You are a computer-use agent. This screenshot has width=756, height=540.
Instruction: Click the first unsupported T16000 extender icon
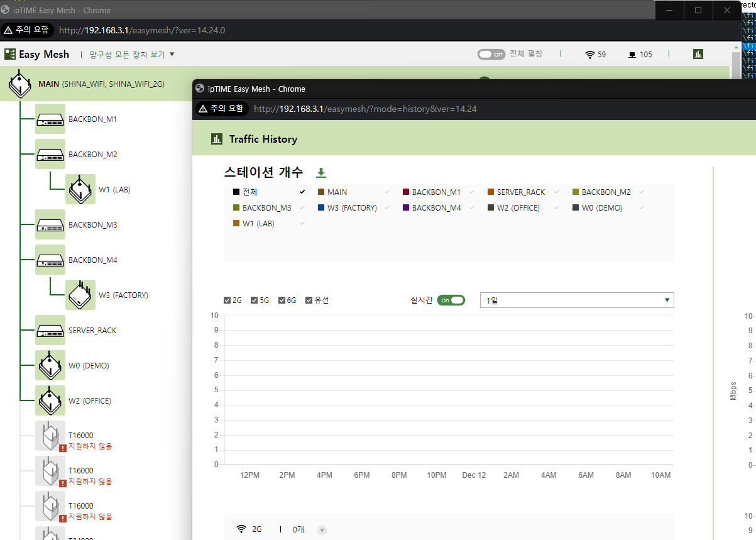pos(50,436)
